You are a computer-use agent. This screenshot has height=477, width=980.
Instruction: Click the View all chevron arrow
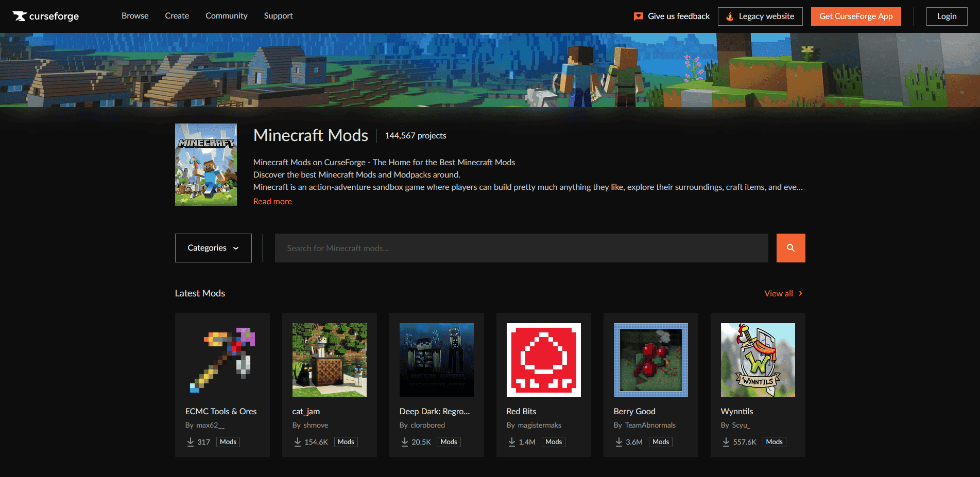[x=800, y=293]
